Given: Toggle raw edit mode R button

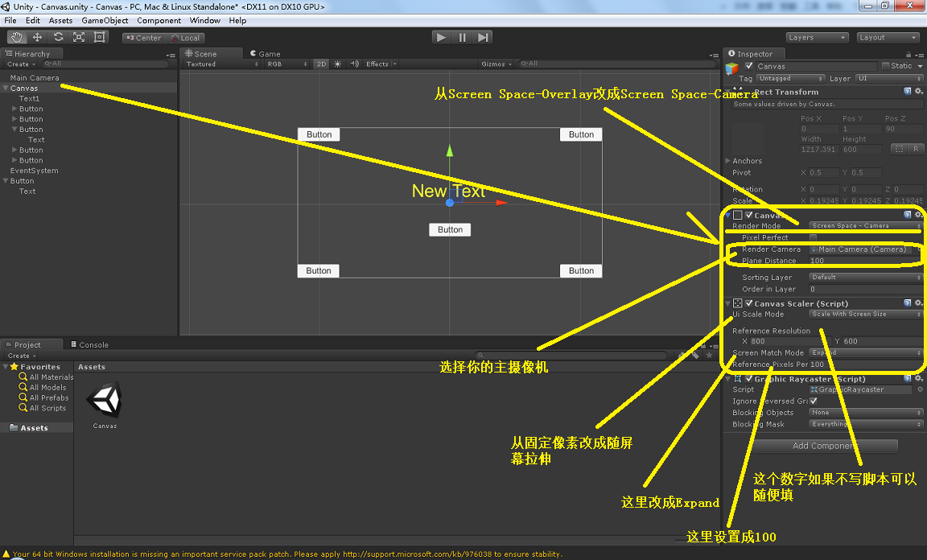Looking at the screenshot, I should [916, 149].
